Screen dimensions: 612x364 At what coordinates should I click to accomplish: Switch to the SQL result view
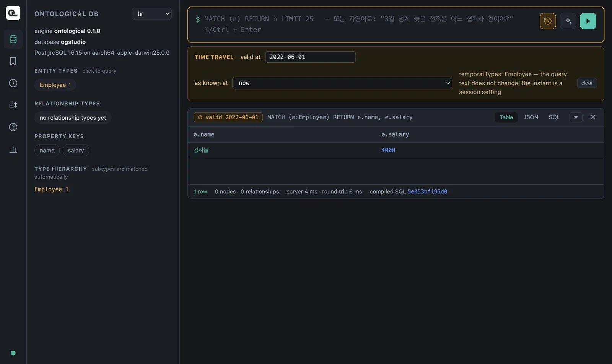coord(554,117)
